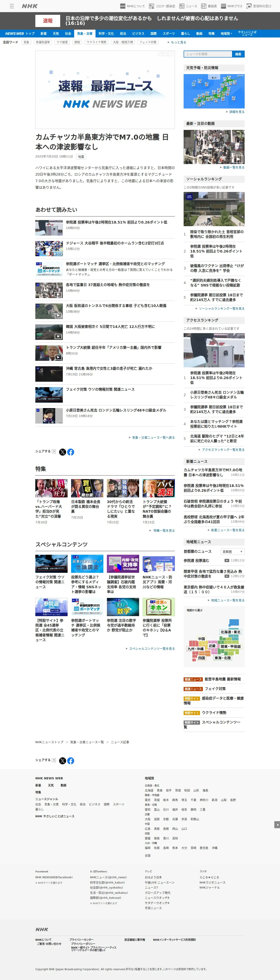The image size is (280, 980).
Task: Open 小原日登美さん死去 article in related list
Action: pos(116,410)
